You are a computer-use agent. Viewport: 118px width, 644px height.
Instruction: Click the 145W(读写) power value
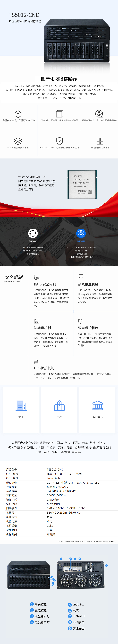point(54,500)
